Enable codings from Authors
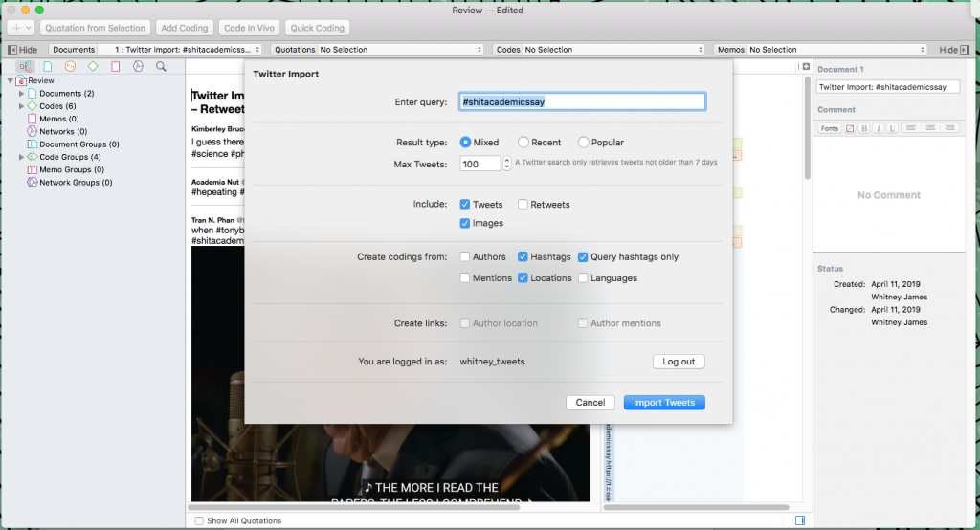 (464, 257)
